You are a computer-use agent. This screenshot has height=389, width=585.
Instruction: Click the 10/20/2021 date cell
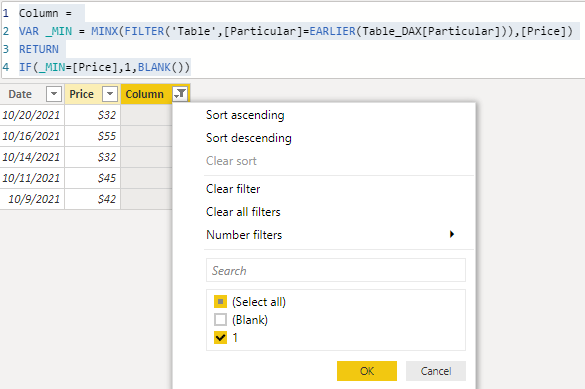[x=32, y=115]
